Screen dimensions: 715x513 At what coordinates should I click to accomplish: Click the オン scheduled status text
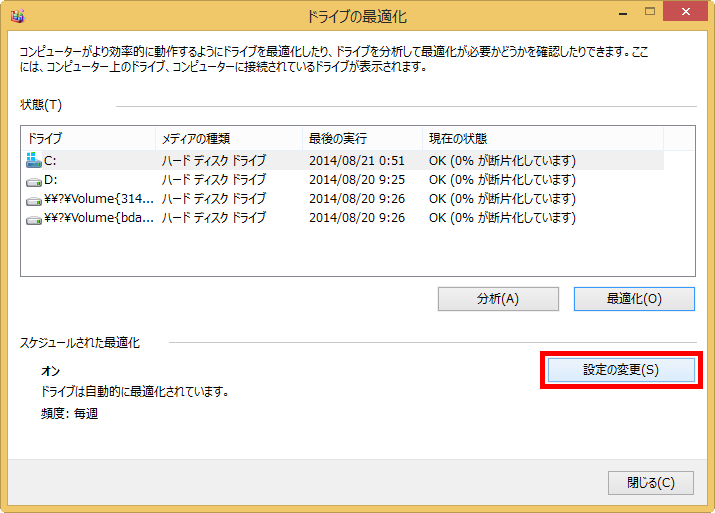pyautogui.click(x=50, y=371)
